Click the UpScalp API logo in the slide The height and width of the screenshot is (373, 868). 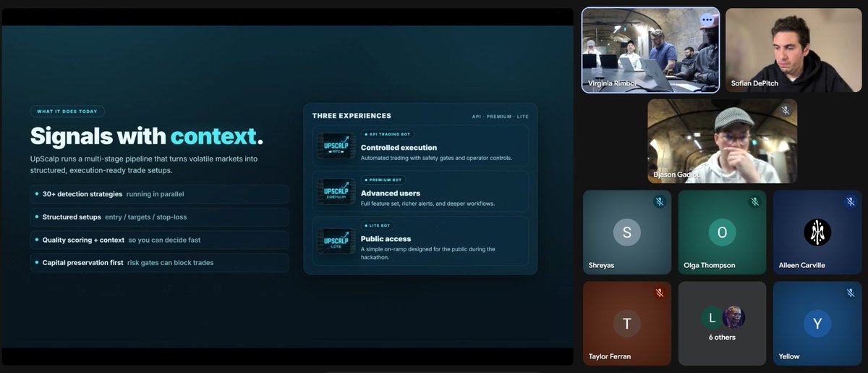coord(336,146)
